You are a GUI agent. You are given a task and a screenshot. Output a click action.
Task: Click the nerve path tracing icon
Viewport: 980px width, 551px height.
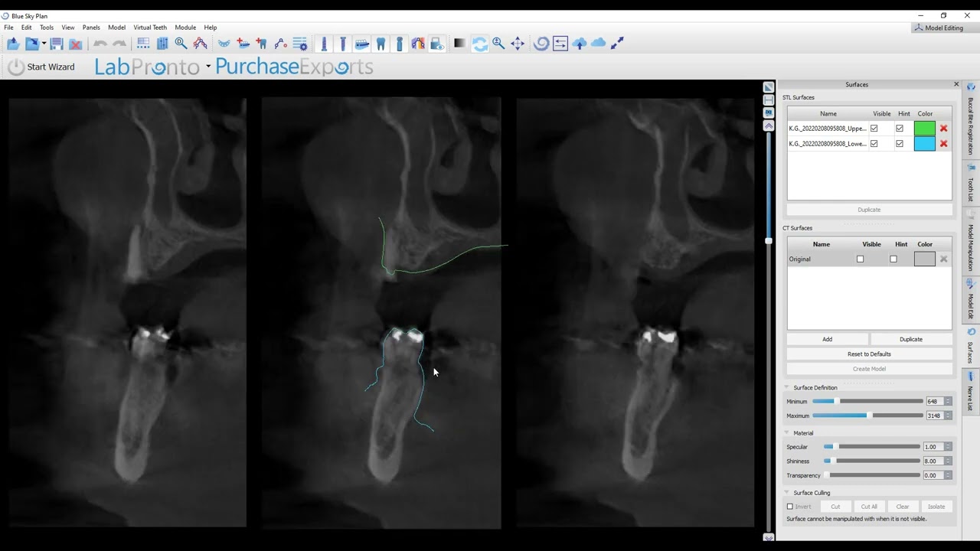click(x=281, y=44)
